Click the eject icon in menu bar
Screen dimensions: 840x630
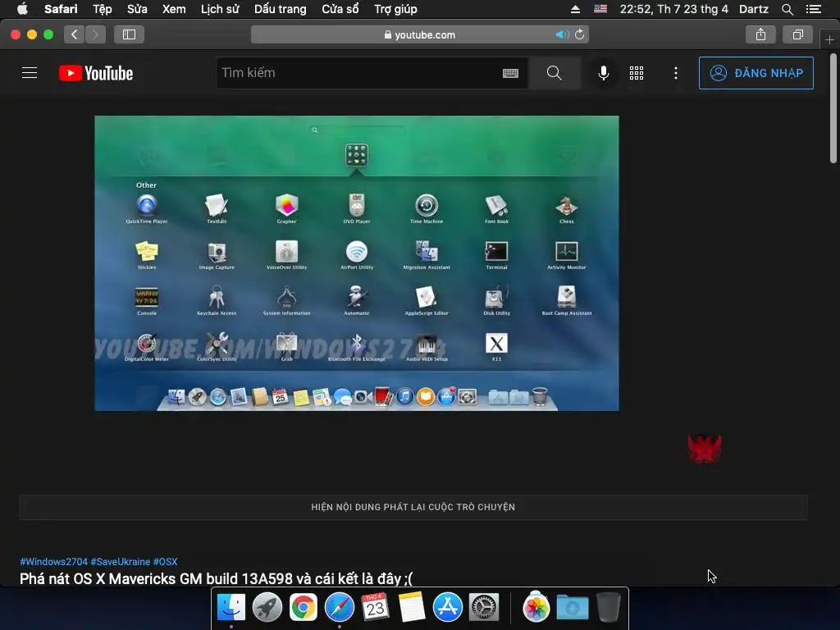[x=575, y=9]
